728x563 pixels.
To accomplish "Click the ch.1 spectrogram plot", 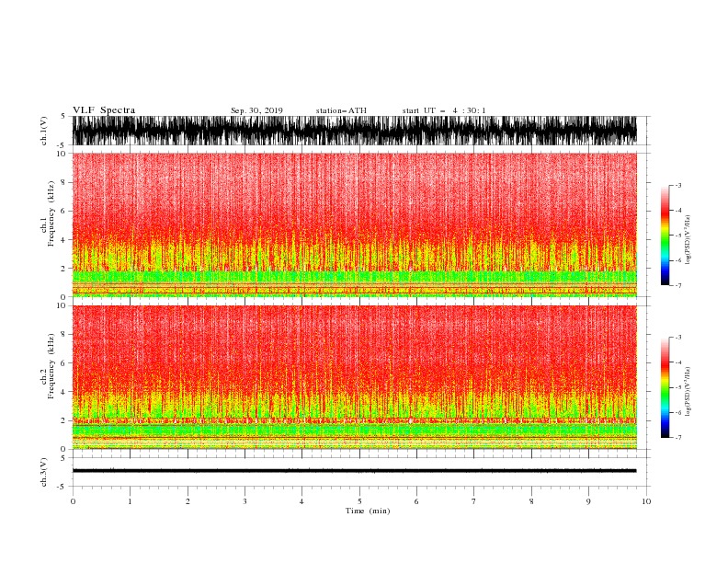I will pos(354,224).
